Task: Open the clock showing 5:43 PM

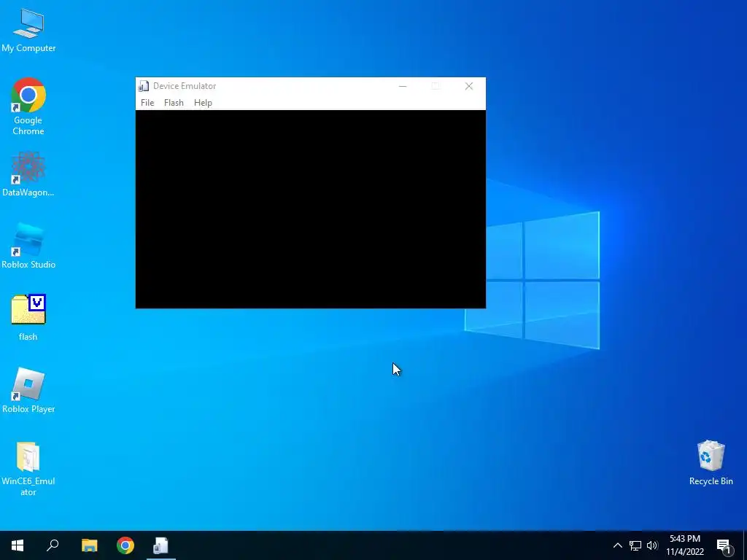Action: pos(685,545)
